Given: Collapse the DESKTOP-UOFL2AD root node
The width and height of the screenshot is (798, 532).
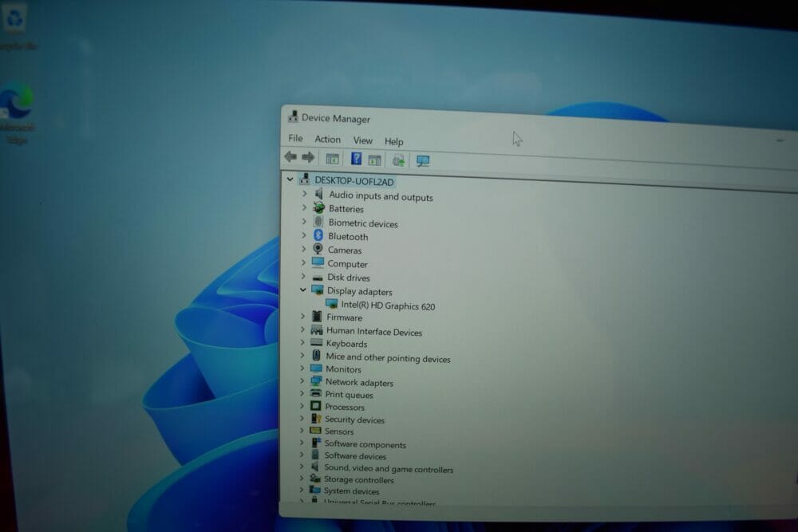Looking at the screenshot, I should 290,179.
